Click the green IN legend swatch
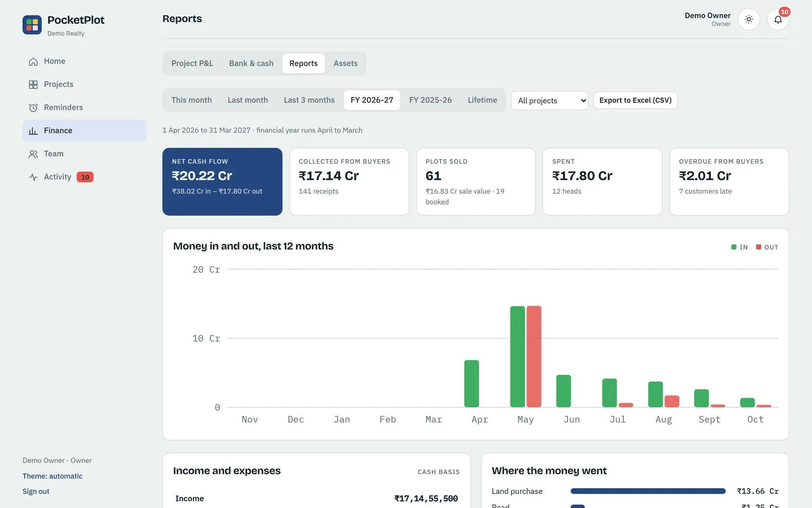The height and width of the screenshot is (508, 812). pyautogui.click(x=734, y=247)
